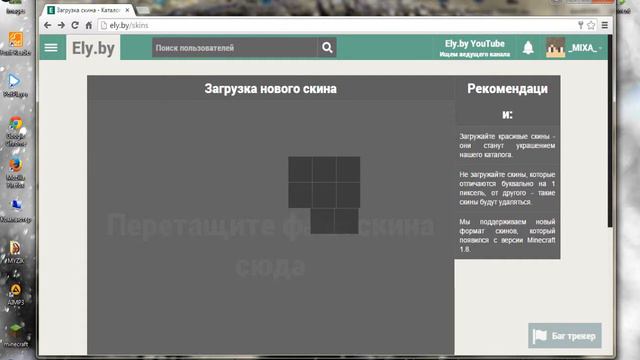Screen dimensions: 640x360
Task: Open the bug tracker button
Action: (x=564, y=336)
